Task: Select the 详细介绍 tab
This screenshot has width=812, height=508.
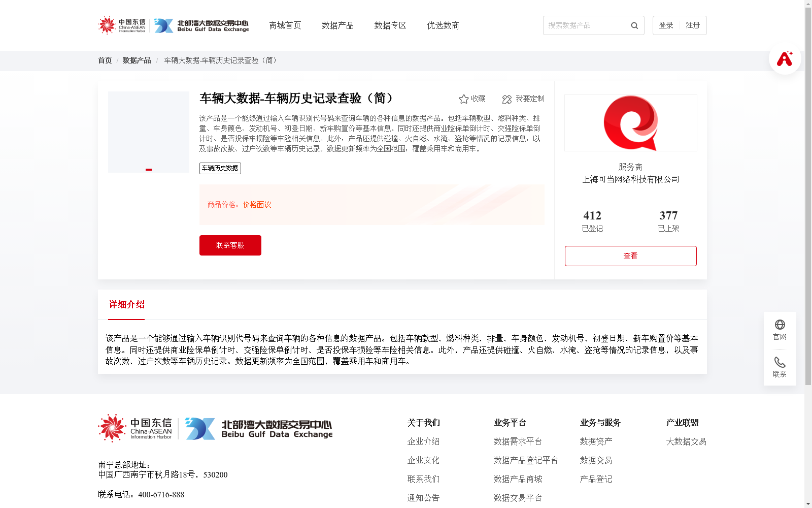Action: [x=126, y=305]
